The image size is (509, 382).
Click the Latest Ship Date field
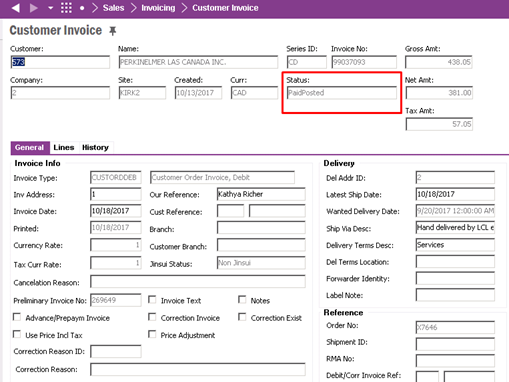pyautogui.click(x=455, y=194)
